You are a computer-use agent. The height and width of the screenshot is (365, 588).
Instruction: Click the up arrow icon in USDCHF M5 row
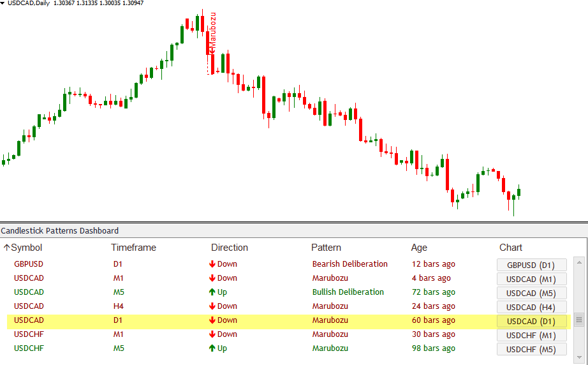point(212,348)
